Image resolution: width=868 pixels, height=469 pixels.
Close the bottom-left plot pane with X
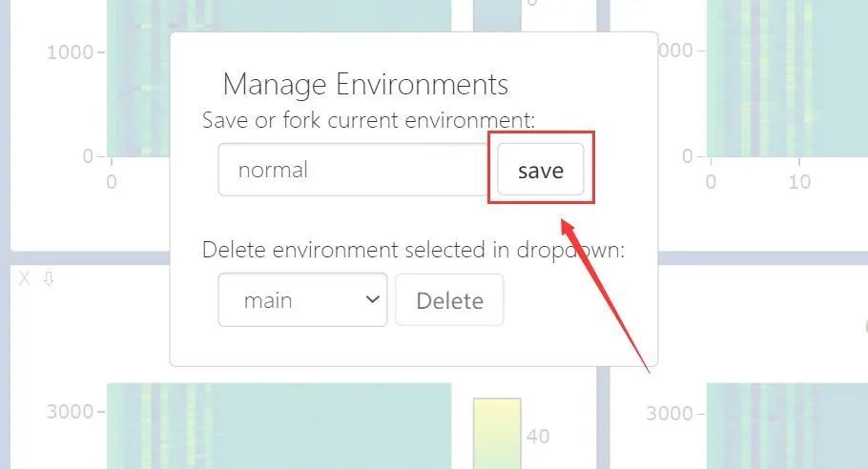24,278
